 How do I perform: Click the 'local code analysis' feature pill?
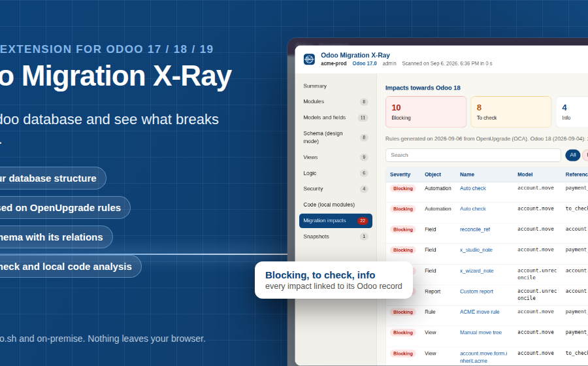click(x=69, y=267)
